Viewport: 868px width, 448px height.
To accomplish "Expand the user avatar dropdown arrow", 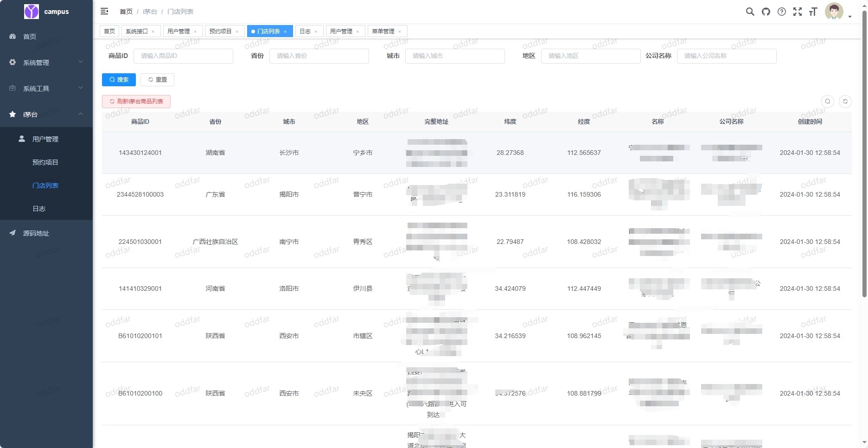I will click(850, 16).
